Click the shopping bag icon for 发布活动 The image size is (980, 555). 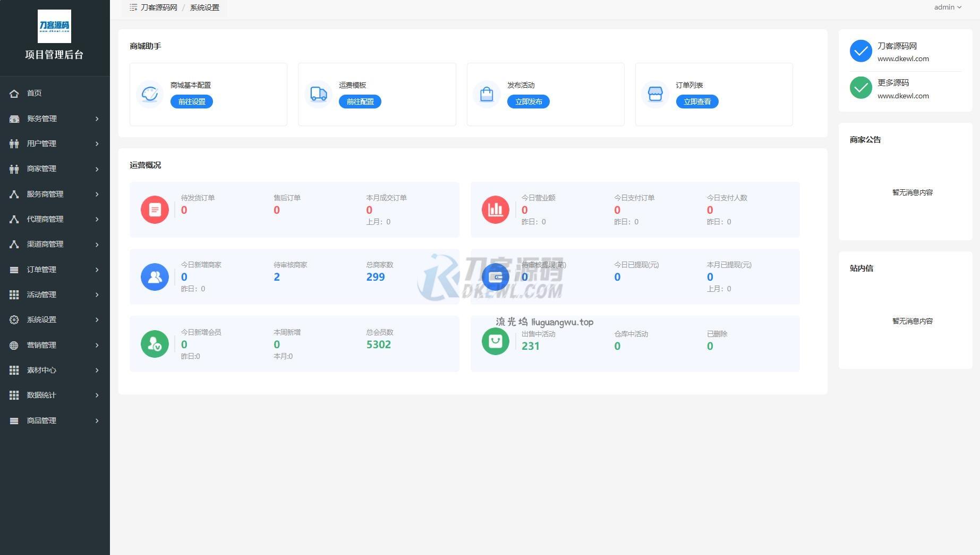pyautogui.click(x=487, y=94)
